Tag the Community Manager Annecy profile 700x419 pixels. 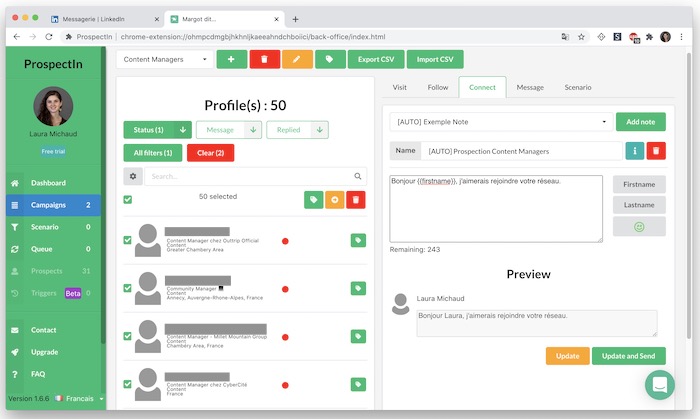coord(358,289)
